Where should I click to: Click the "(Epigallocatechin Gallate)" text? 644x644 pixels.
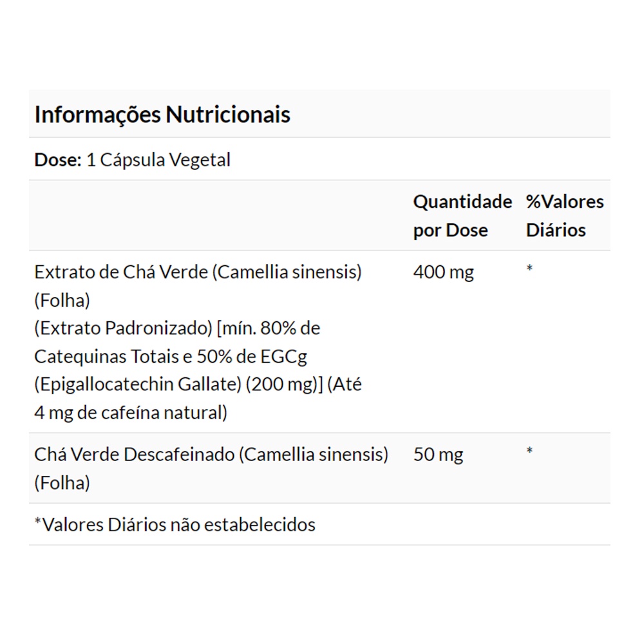tap(137, 384)
